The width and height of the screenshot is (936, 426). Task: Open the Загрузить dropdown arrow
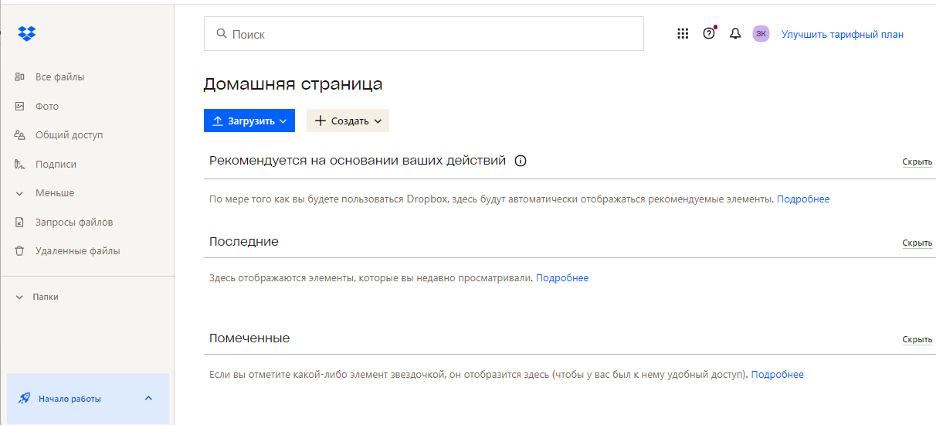coord(283,121)
